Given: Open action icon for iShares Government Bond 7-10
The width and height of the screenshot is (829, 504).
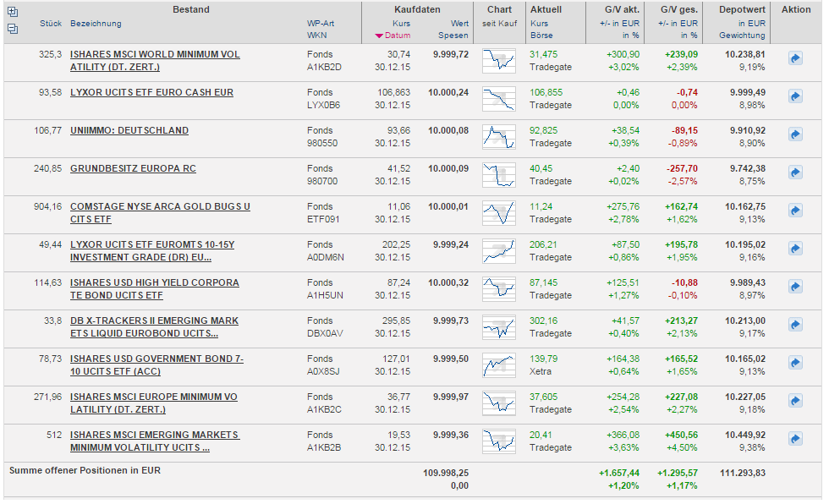Looking at the screenshot, I should (x=795, y=364).
